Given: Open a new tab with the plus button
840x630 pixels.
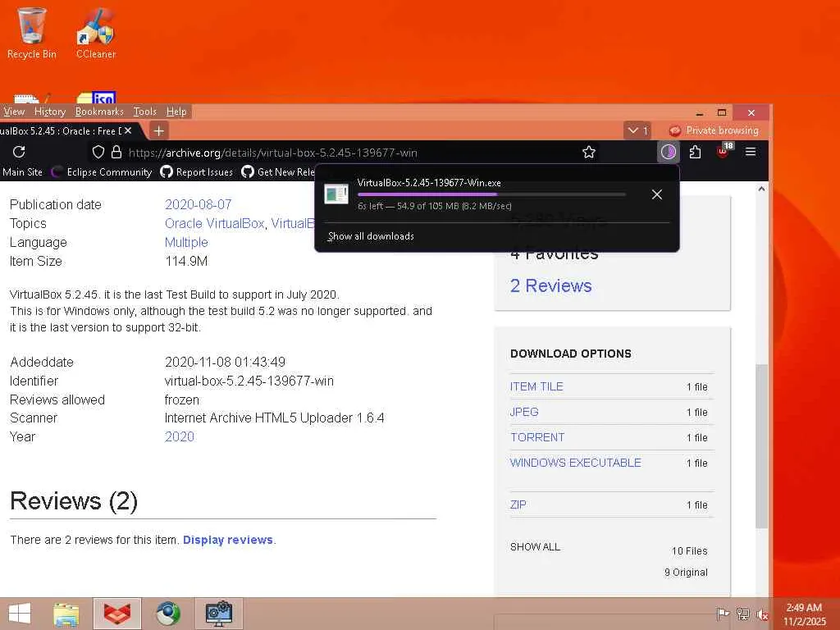Looking at the screenshot, I should point(158,130).
